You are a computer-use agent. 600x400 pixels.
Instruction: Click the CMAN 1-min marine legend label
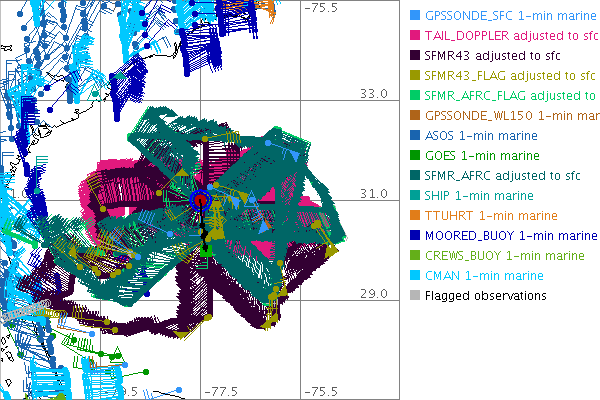(484, 276)
